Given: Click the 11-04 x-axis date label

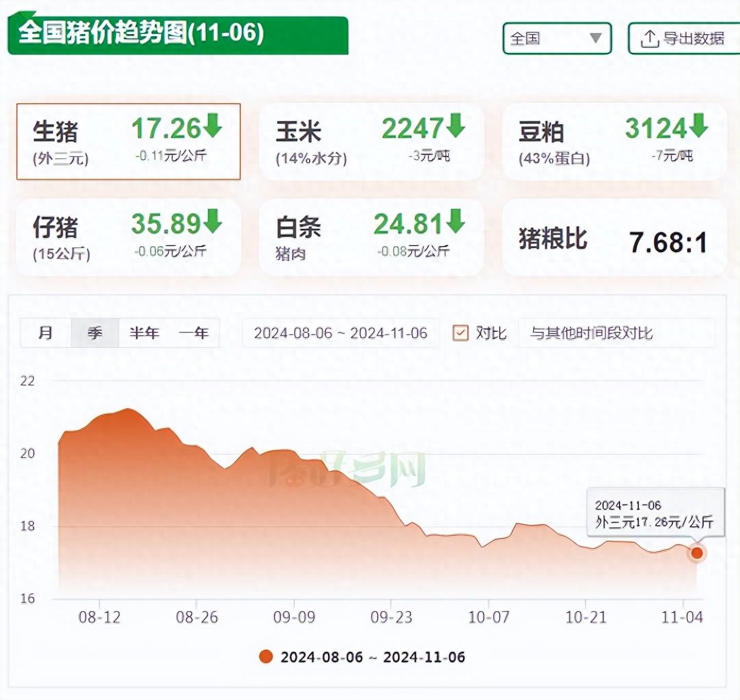Looking at the screenshot, I should (x=682, y=617).
